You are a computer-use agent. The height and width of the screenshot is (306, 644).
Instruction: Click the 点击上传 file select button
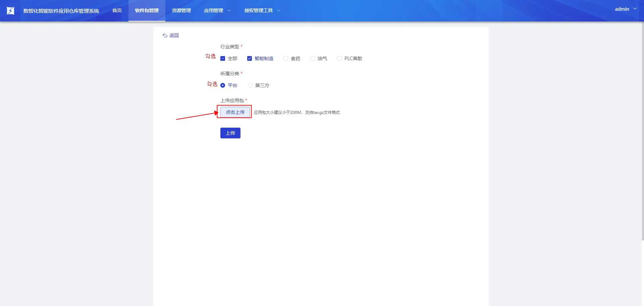pos(235,112)
